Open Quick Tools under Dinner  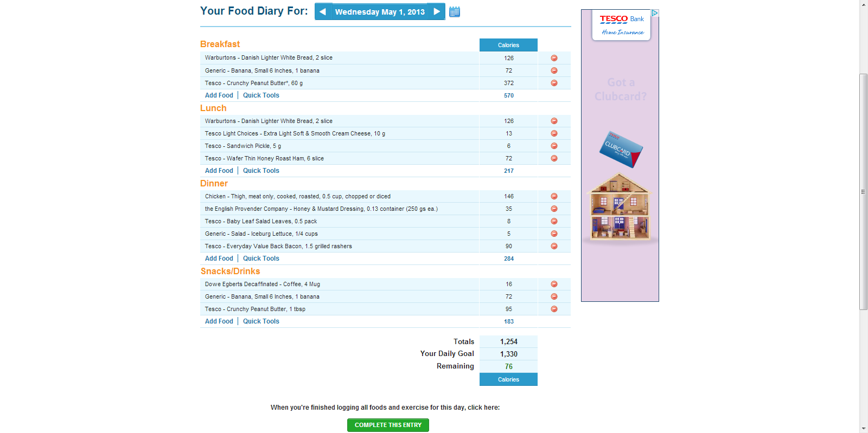pyautogui.click(x=261, y=258)
